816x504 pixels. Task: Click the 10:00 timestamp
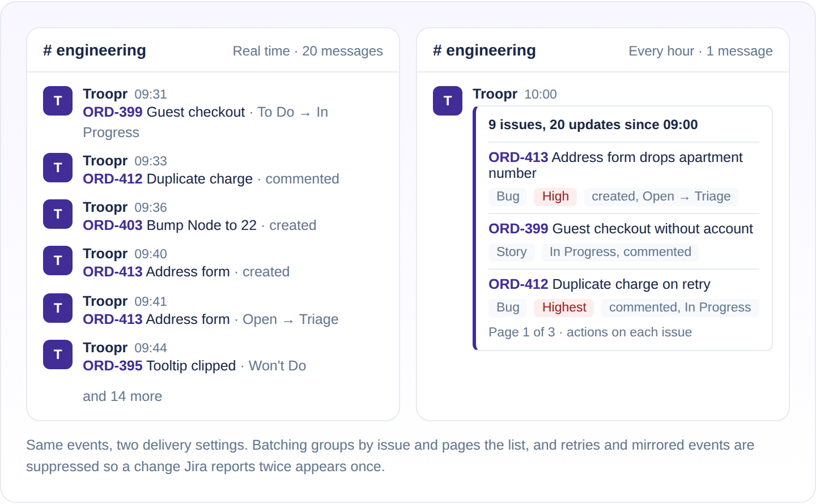[541, 95]
